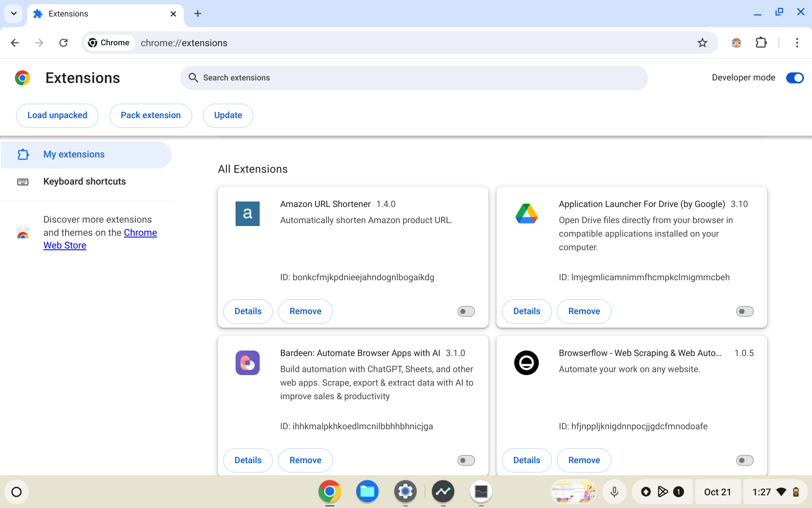812x508 pixels.
Task: Click the user profile avatar icon in toolbar
Action: (x=737, y=43)
